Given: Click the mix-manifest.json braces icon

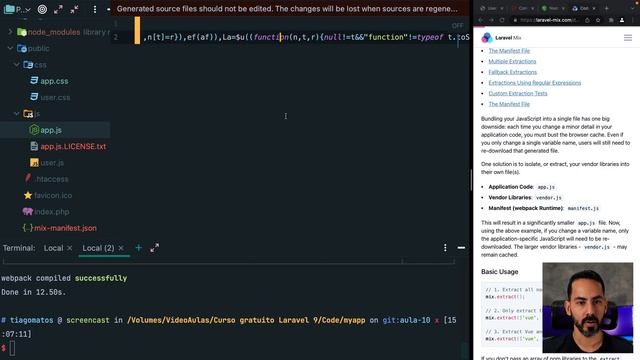Looking at the screenshot, I should (x=28, y=228).
